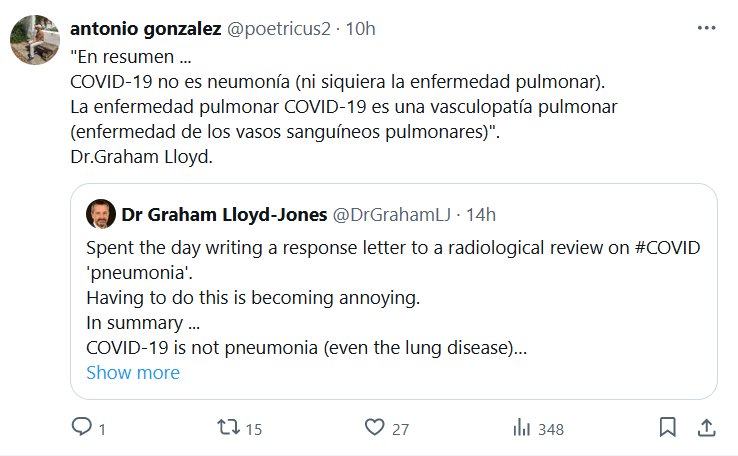The height and width of the screenshot is (456, 738).
Task: Expand quoted tweet with Show more
Action: pyautogui.click(x=133, y=373)
